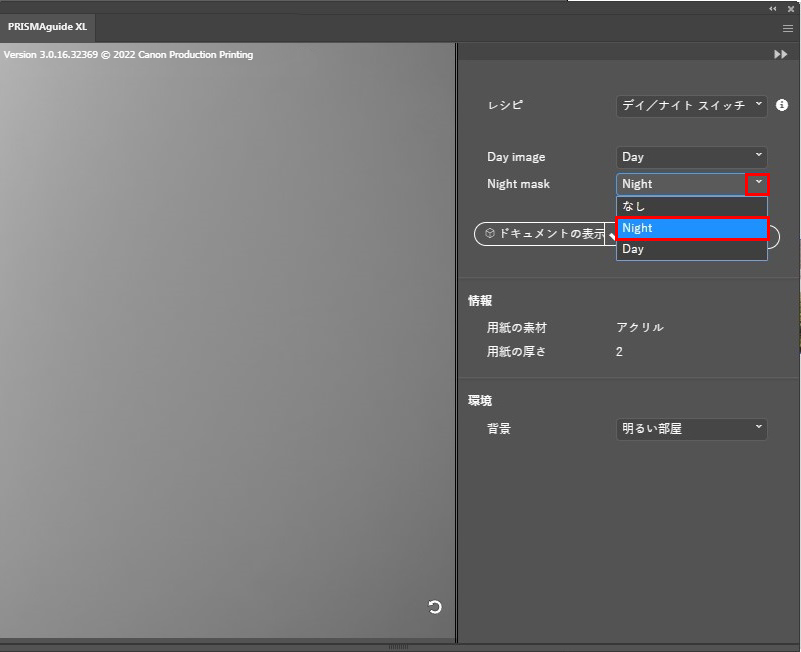Close the PRISMAguide XL panel
The width and height of the screenshot is (801, 652).
[x=791, y=9]
